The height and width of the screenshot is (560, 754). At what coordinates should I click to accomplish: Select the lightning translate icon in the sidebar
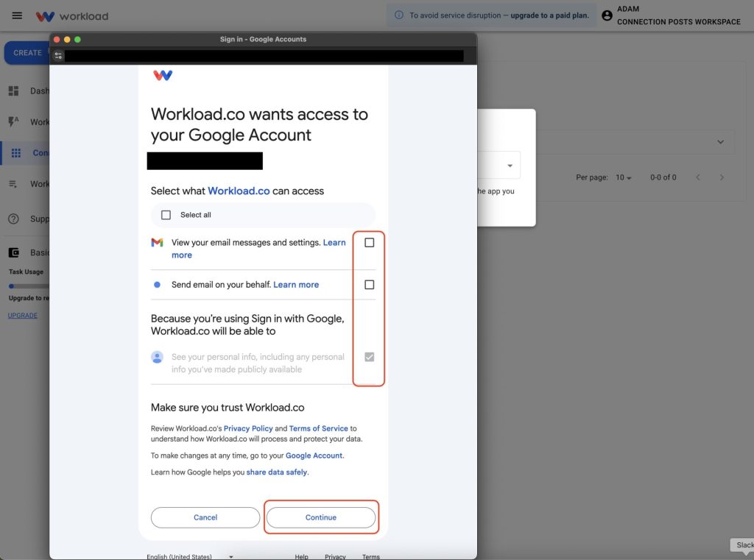(x=13, y=121)
